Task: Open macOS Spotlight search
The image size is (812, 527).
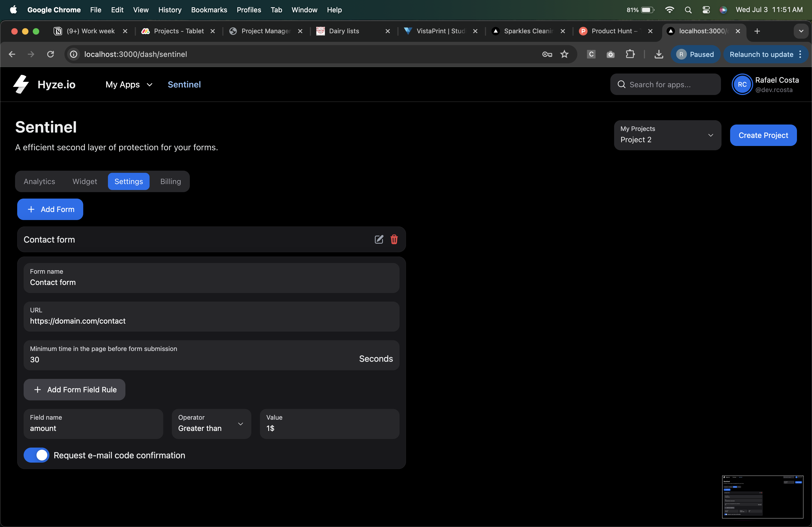Action: 688,10
